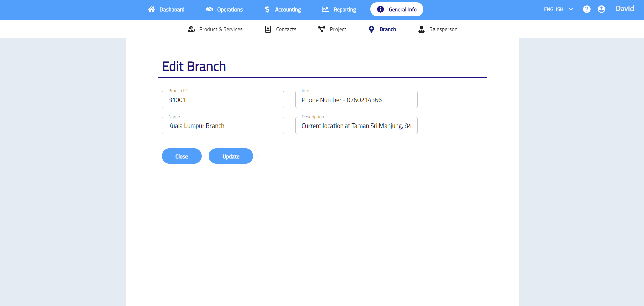Click the David username label

625,9
